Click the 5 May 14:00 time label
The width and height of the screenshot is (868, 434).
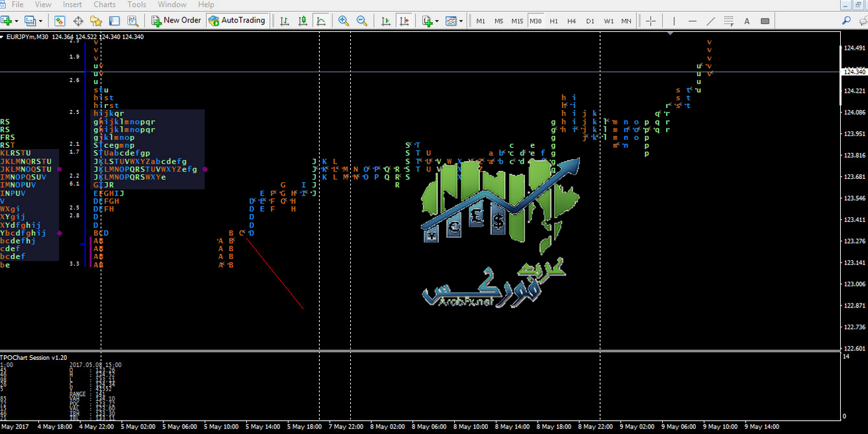tap(264, 427)
